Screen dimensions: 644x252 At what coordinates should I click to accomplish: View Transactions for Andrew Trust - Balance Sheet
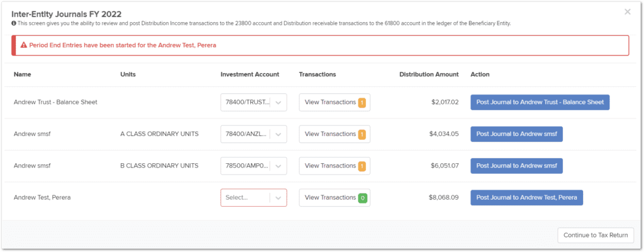click(330, 103)
